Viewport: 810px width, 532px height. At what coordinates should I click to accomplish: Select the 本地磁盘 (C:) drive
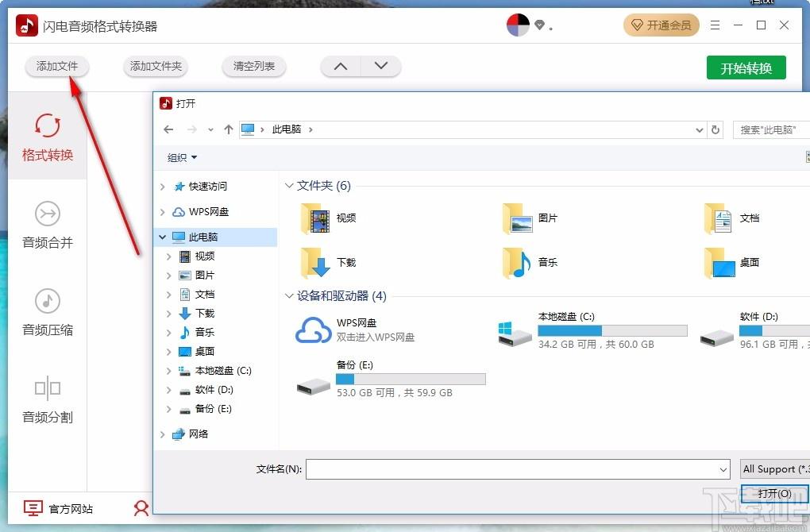[592, 330]
